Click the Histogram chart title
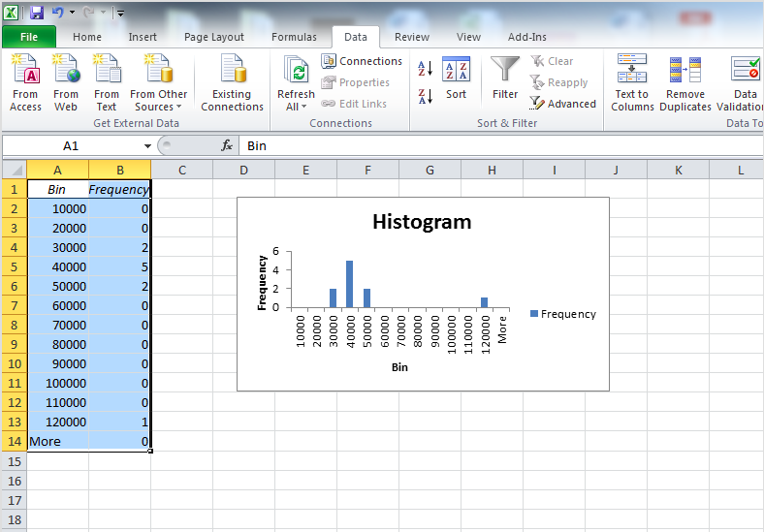 point(422,222)
